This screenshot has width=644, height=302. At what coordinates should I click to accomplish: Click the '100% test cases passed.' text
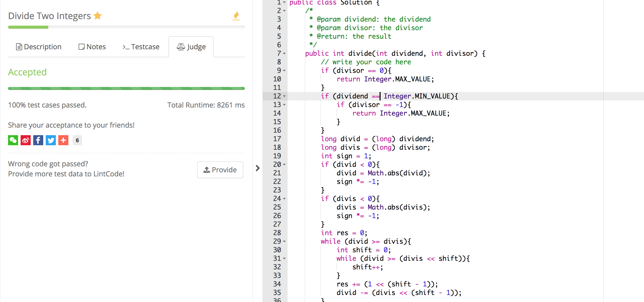(47, 105)
